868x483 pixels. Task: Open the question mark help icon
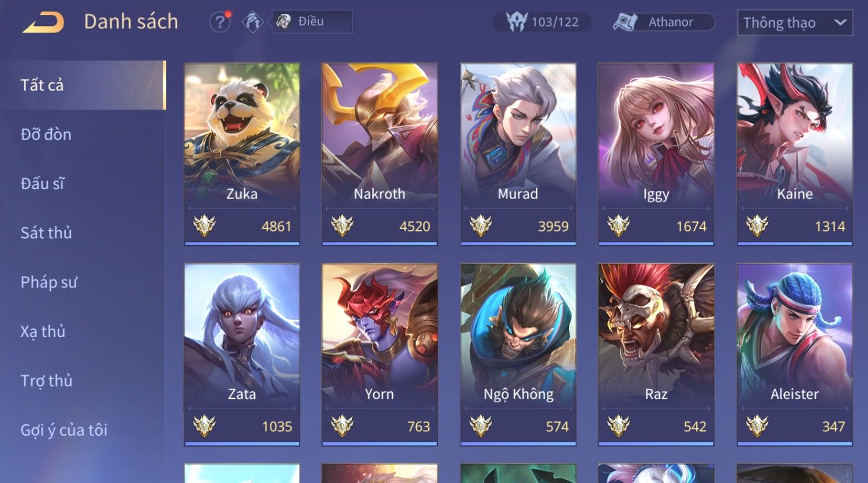coord(220,22)
